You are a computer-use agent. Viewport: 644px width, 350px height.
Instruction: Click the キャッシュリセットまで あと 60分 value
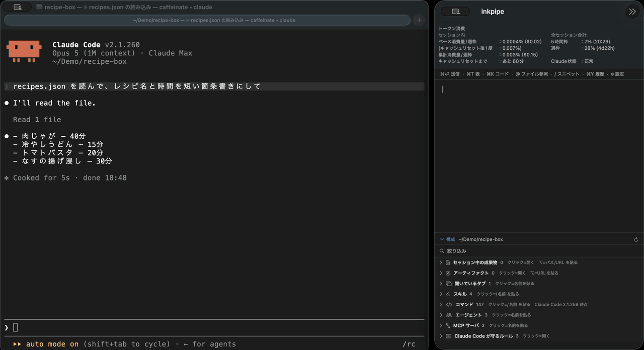[x=513, y=61]
